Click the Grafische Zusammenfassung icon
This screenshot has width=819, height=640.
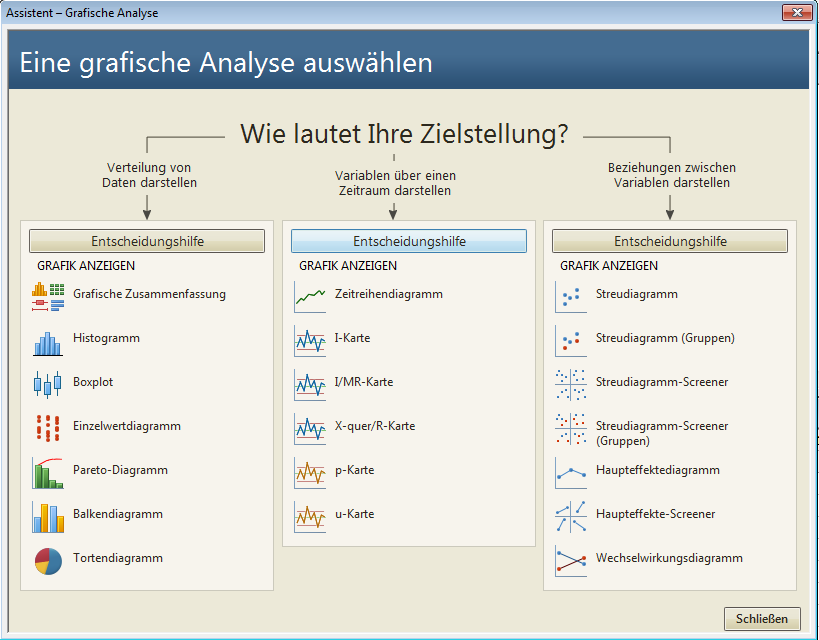click(x=48, y=297)
